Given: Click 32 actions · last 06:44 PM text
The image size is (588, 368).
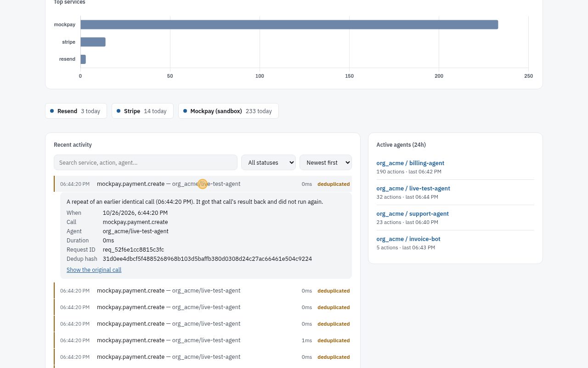Looking at the screenshot, I should coord(407,197).
